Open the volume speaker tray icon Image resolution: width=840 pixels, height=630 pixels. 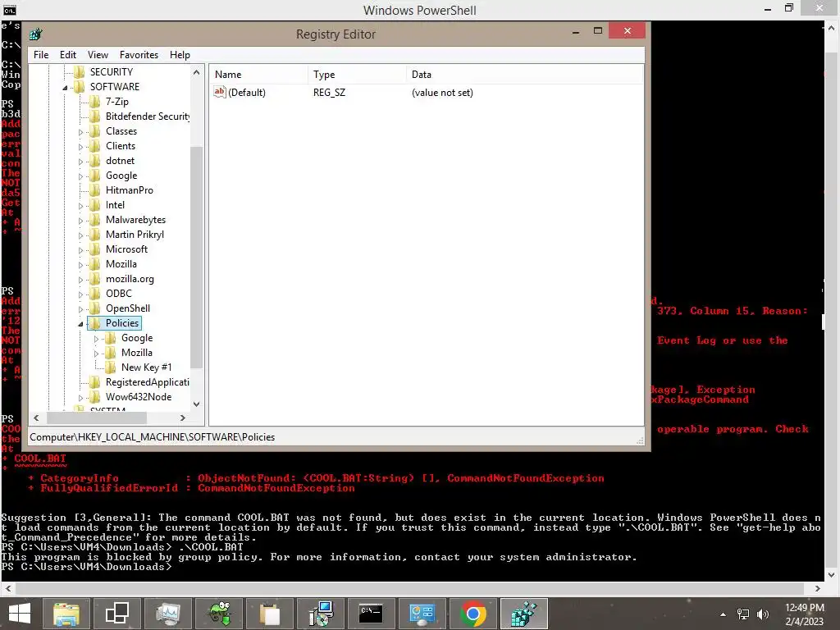coord(763,614)
